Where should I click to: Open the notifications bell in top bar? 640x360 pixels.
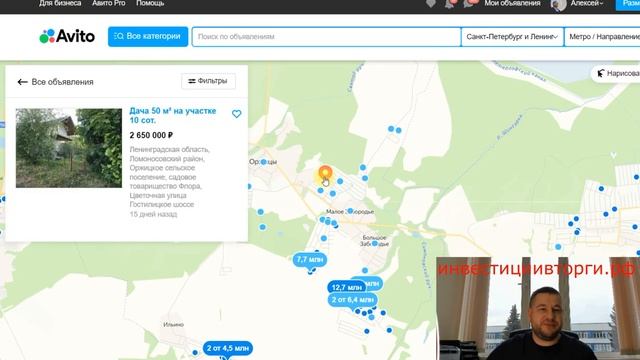(450, 3)
